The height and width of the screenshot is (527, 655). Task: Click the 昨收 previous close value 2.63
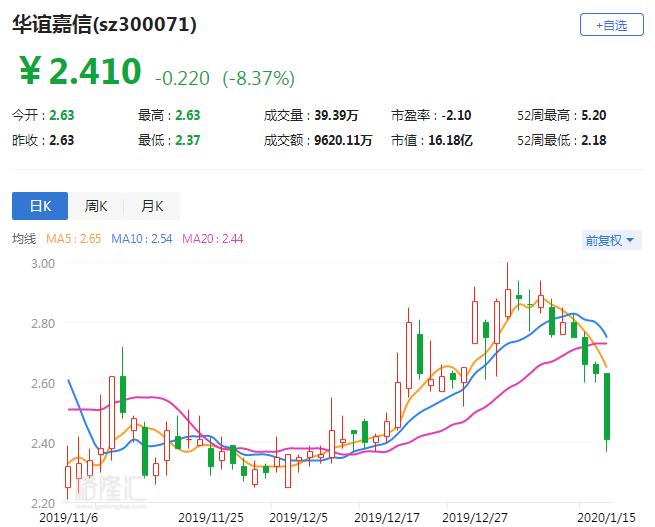[x=62, y=140]
